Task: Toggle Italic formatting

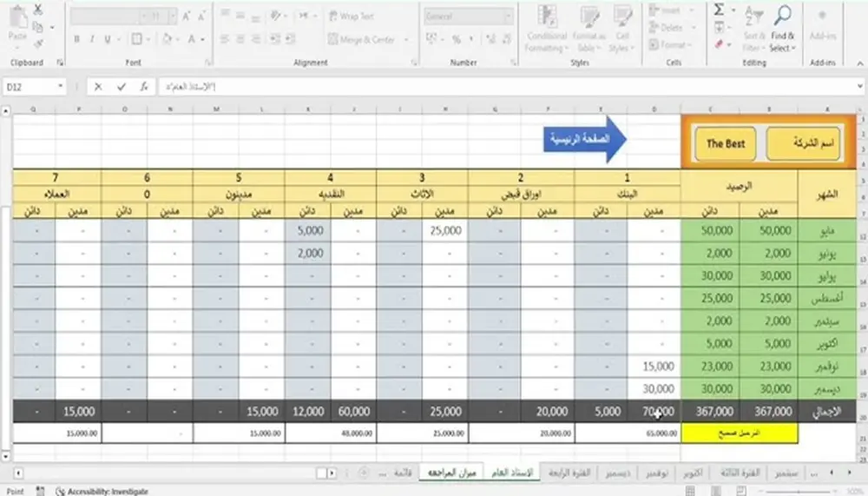Action: [92, 39]
